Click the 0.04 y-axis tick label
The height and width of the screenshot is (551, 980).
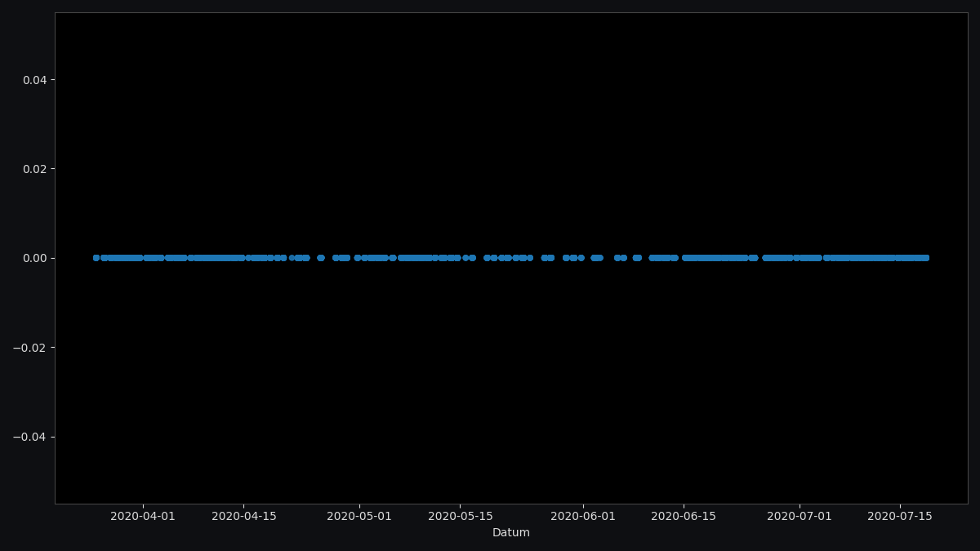coord(33,80)
